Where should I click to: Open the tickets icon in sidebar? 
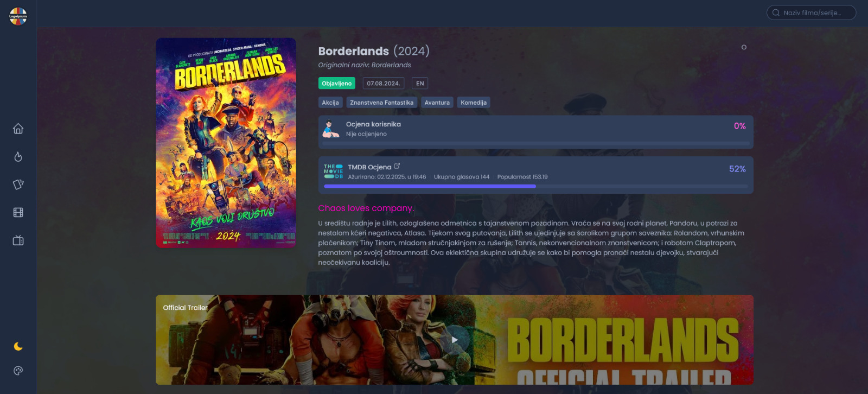pos(18,185)
